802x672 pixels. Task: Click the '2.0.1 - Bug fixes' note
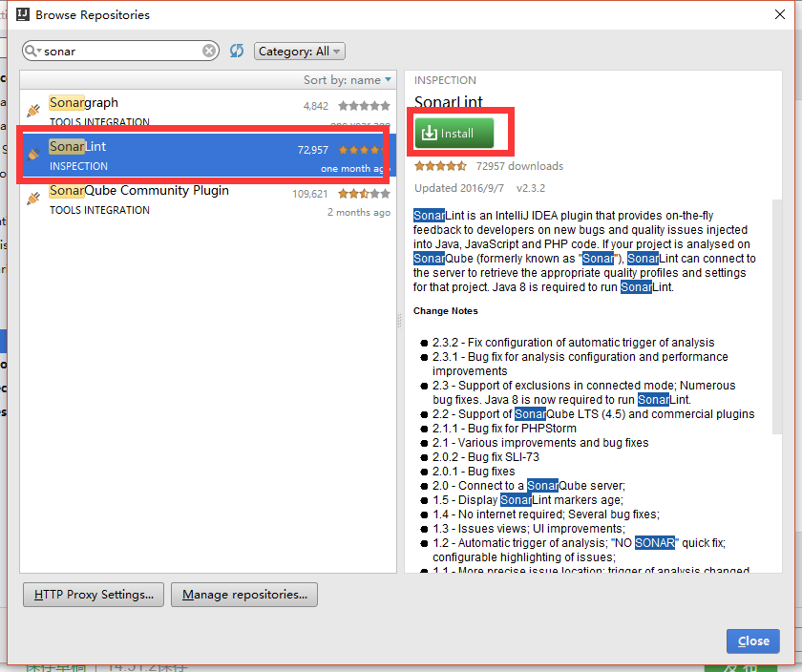[x=474, y=471]
